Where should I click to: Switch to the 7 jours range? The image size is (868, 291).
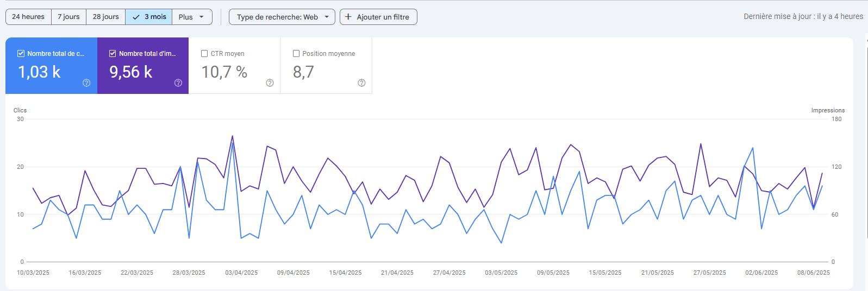click(x=68, y=17)
